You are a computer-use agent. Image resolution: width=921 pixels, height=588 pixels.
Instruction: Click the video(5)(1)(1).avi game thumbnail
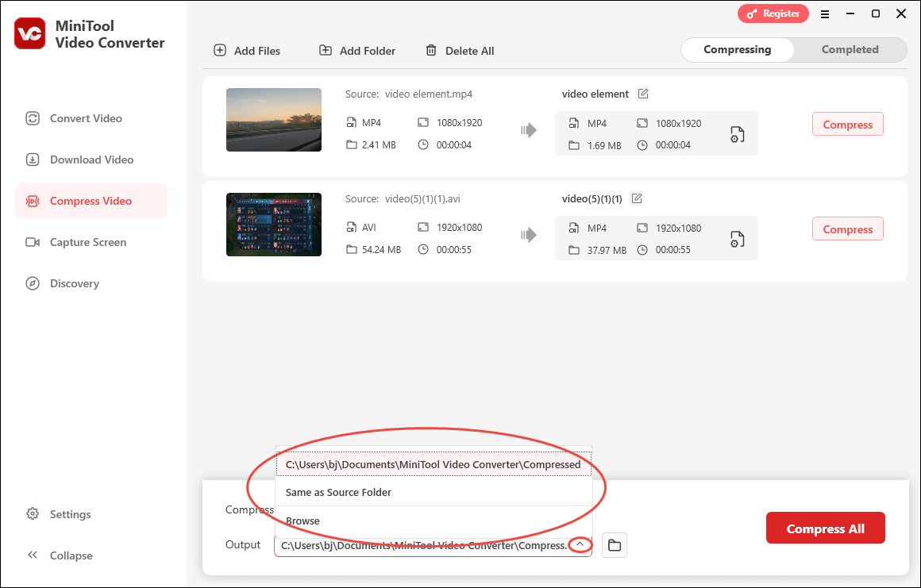pos(274,224)
